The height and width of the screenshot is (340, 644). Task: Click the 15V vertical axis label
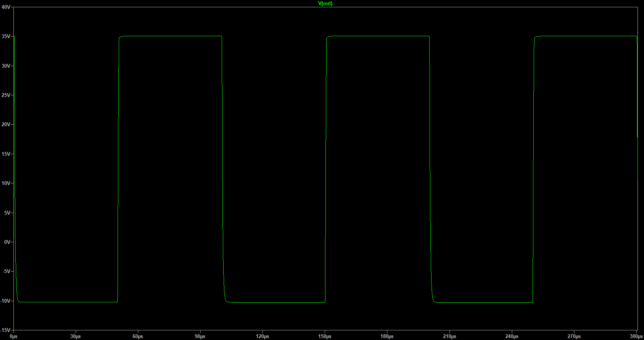point(6,154)
